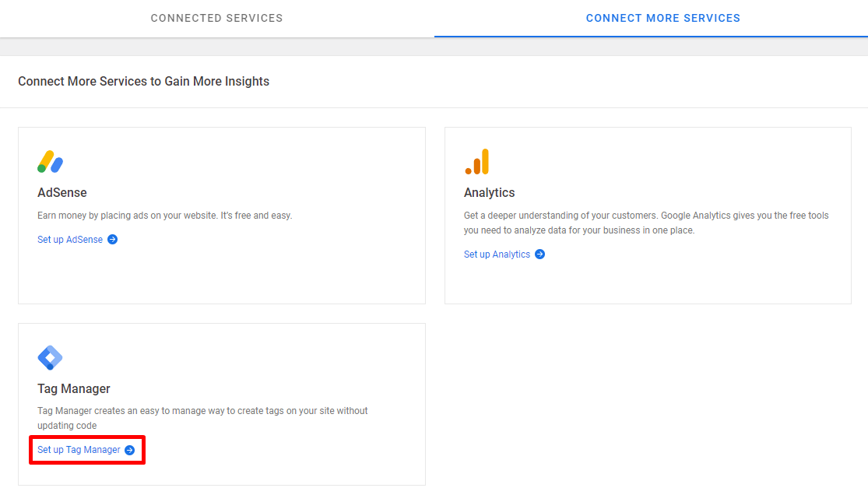This screenshot has width=868, height=502.
Task: Click the AdSense description about earning money
Action: 164,215
